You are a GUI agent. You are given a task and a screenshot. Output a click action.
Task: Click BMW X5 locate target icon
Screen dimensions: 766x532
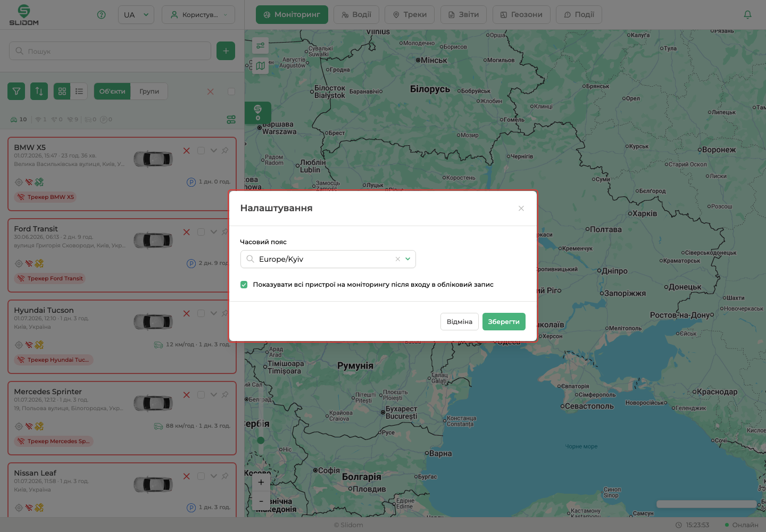(x=19, y=182)
